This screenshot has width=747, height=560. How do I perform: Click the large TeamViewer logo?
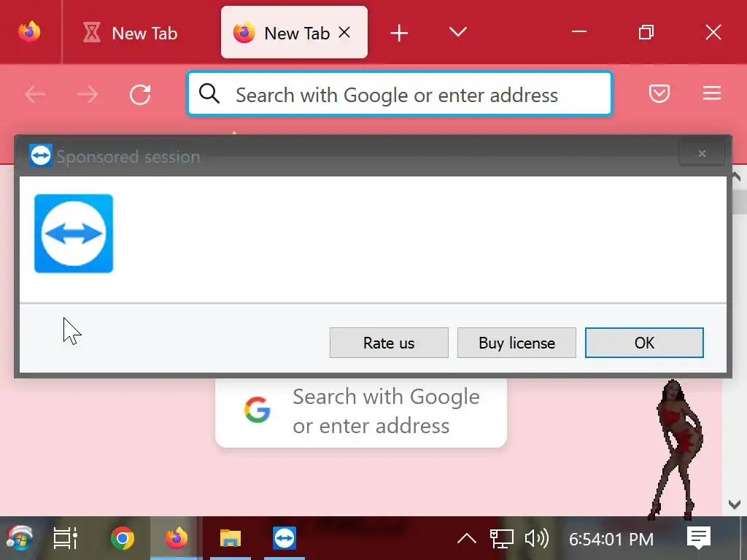[74, 233]
